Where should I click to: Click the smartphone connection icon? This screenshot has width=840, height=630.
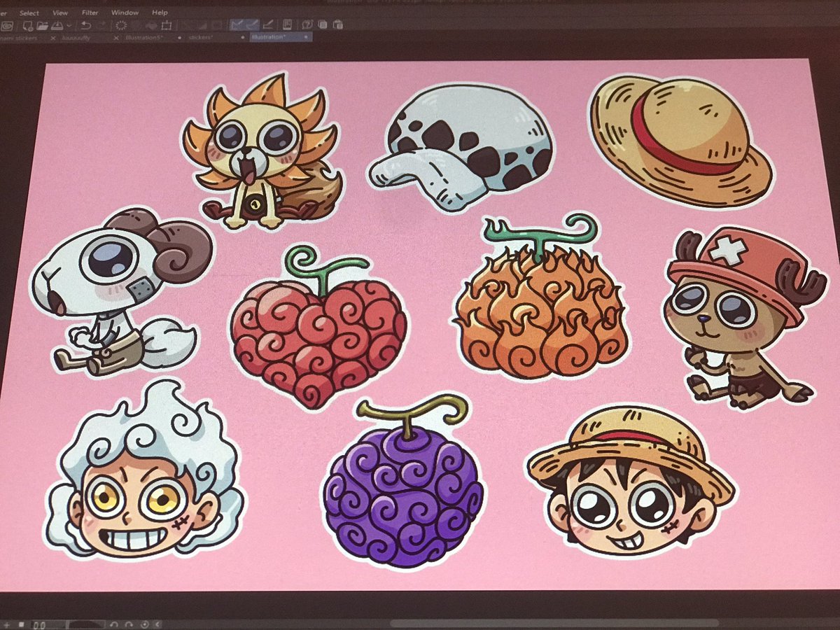[287, 26]
